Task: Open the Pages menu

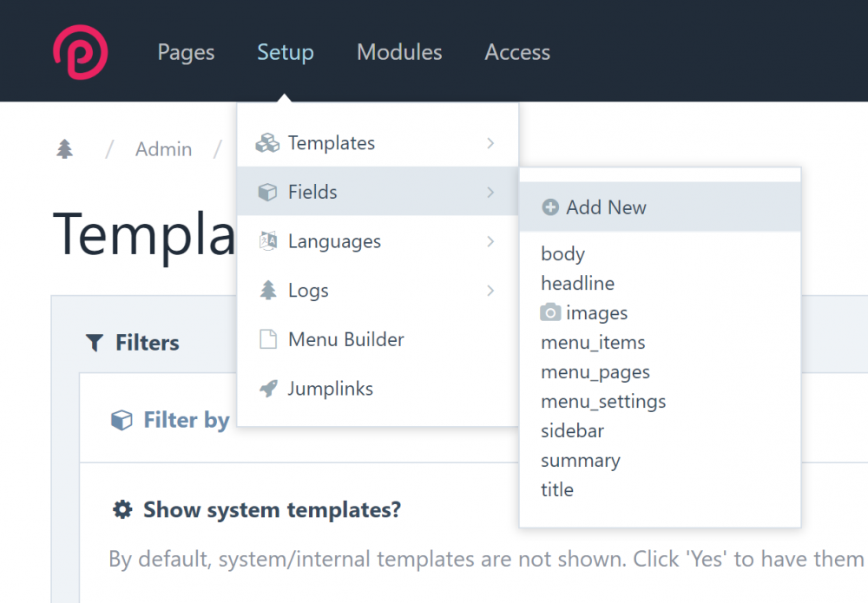Action: pos(186,52)
